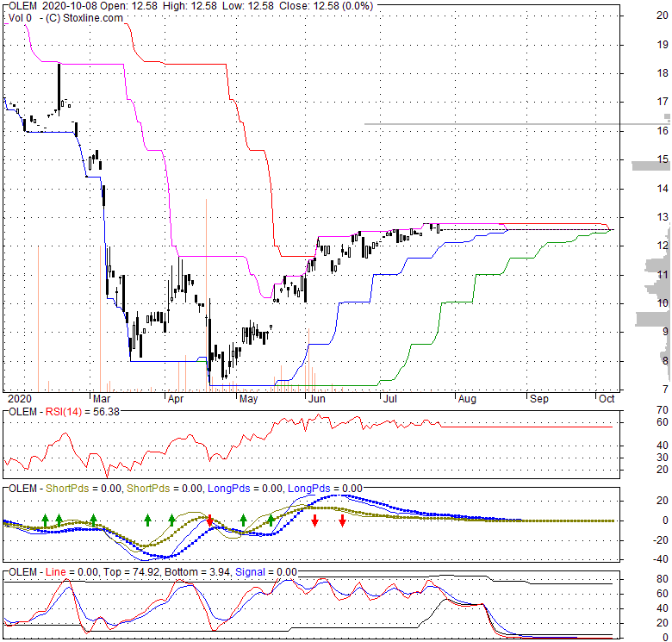
Task: Click the tall black candle wick reaching 18
Action: (x=59, y=90)
